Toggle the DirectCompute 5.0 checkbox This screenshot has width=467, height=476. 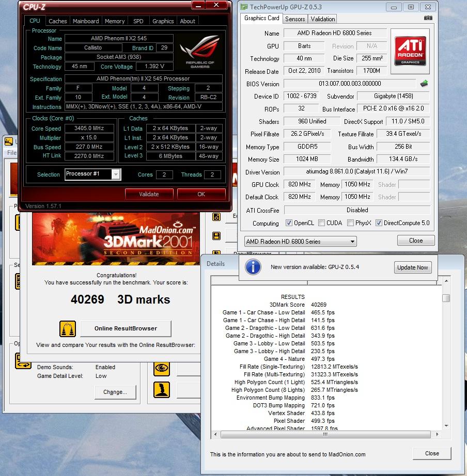pos(379,223)
